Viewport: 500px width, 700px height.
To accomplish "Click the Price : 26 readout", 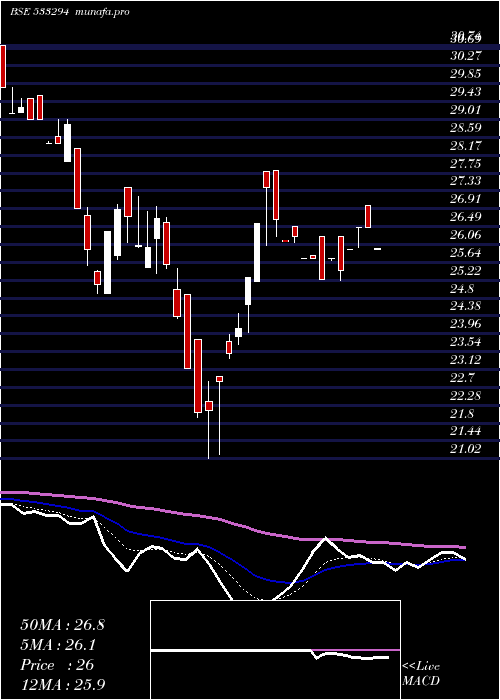I will coord(57,665).
